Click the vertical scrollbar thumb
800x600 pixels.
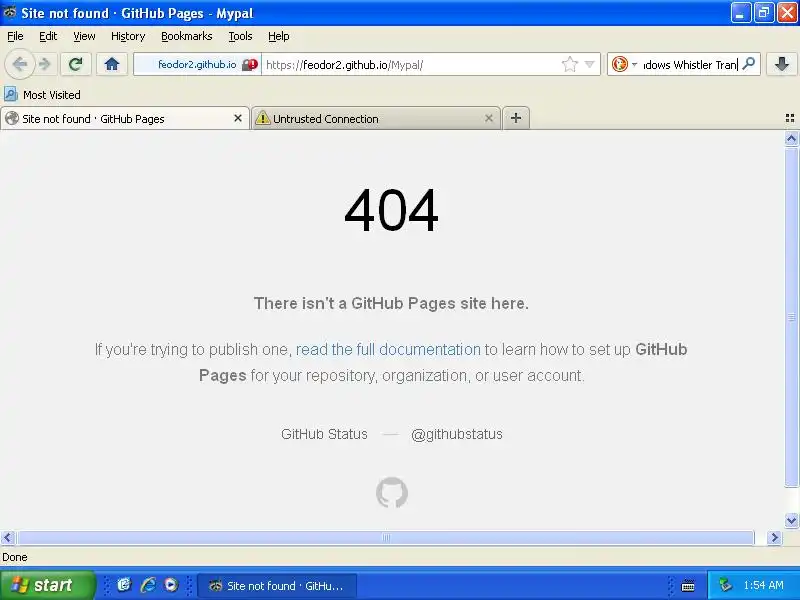coord(791,317)
